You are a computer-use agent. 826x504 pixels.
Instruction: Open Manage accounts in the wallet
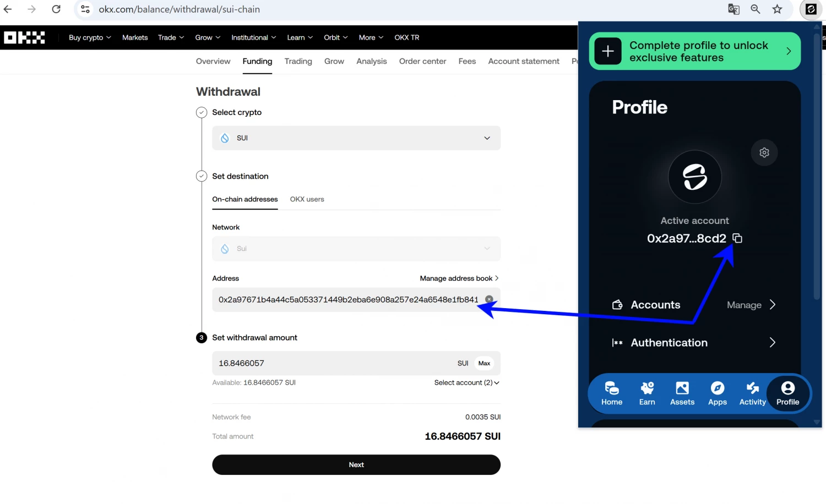tap(751, 305)
